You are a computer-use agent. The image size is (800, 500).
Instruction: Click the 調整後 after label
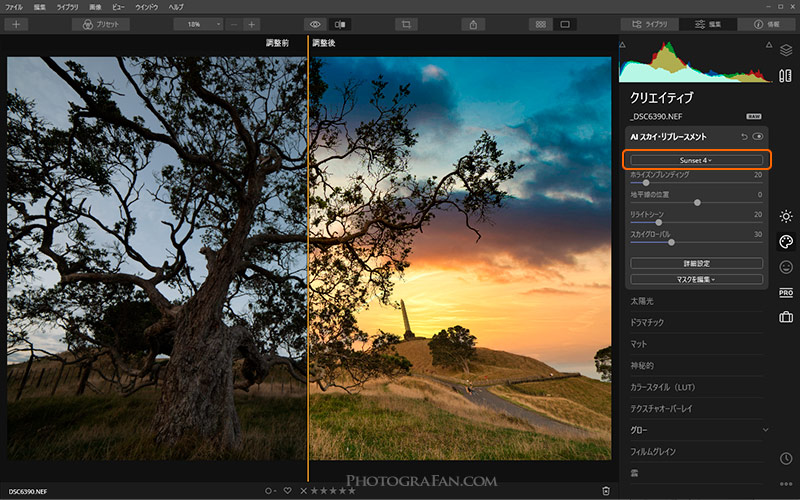pos(323,43)
